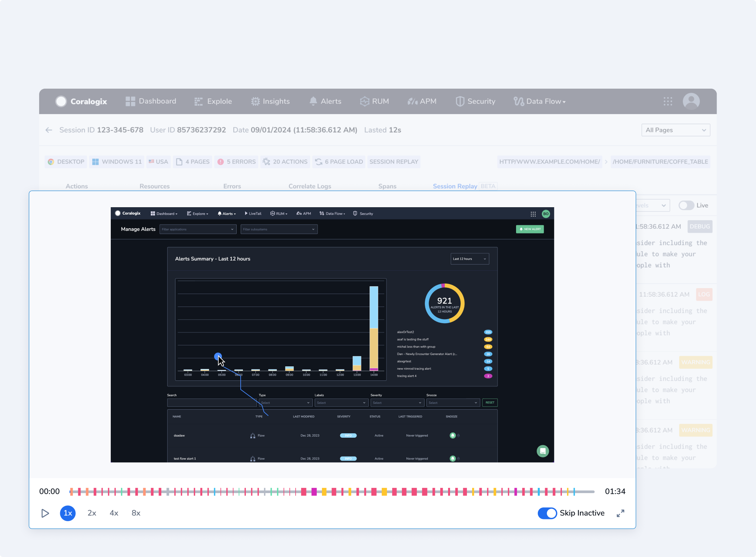Switch to the Session Replay tab
The width and height of the screenshot is (756, 557).
[455, 186]
